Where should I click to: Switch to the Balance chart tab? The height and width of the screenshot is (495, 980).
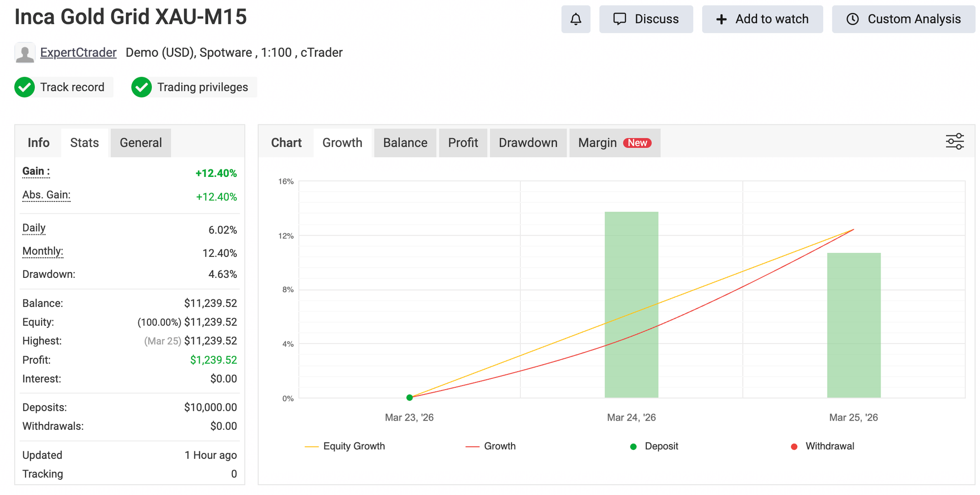pos(405,143)
